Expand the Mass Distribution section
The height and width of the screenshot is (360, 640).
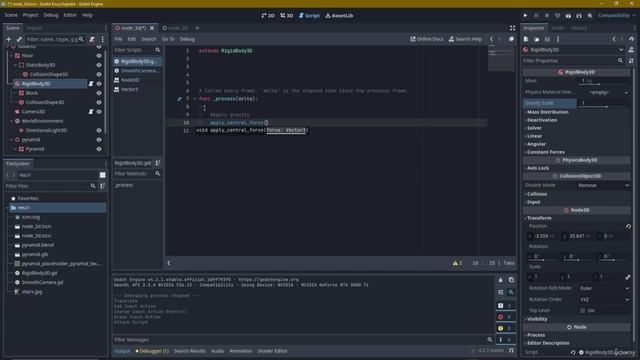[547, 112]
